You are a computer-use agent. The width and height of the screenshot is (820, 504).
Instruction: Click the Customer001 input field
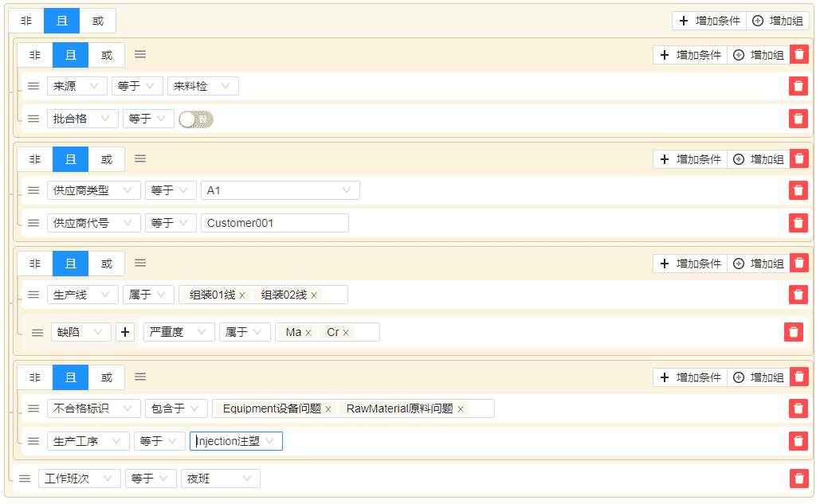[x=275, y=223]
